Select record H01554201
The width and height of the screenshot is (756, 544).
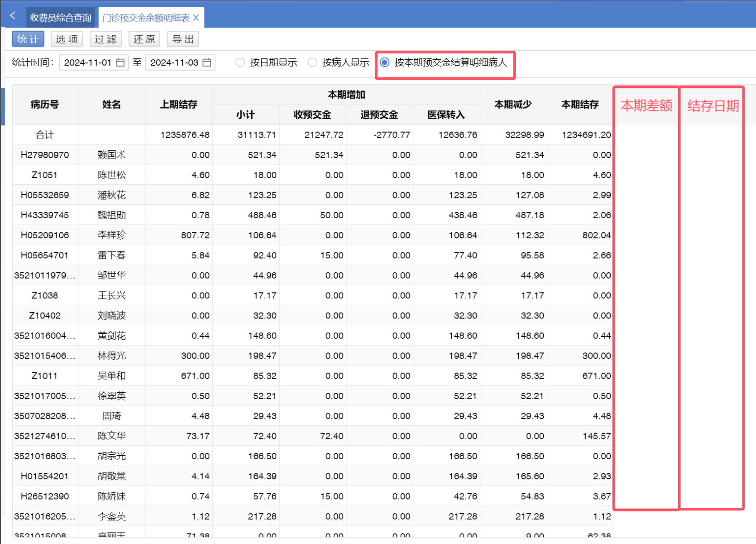(x=45, y=476)
